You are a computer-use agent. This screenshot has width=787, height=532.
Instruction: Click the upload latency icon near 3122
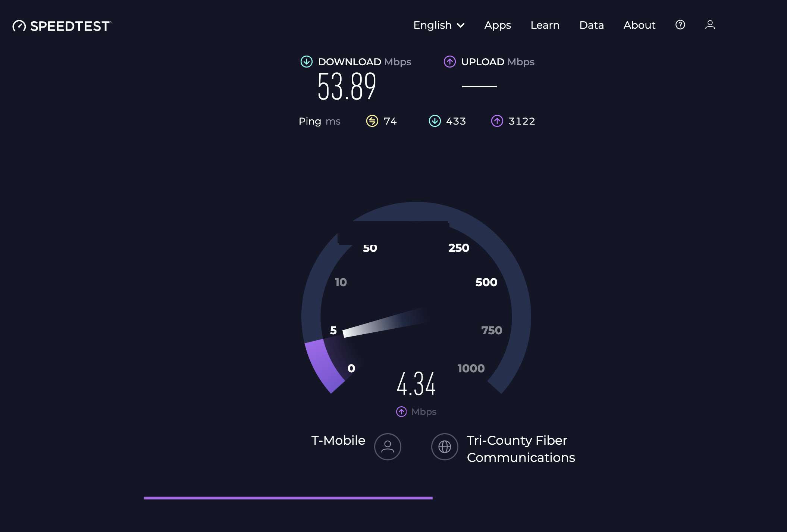tap(497, 121)
